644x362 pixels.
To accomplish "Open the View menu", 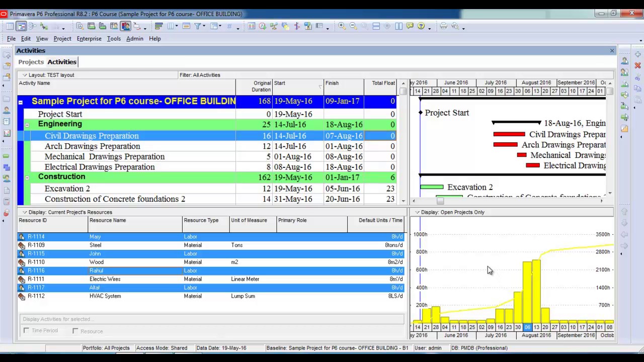I will (x=42, y=39).
